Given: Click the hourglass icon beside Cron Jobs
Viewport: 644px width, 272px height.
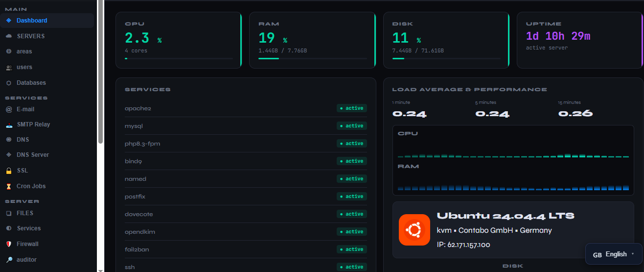Looking at the screenshot, I should pos(9,186).
